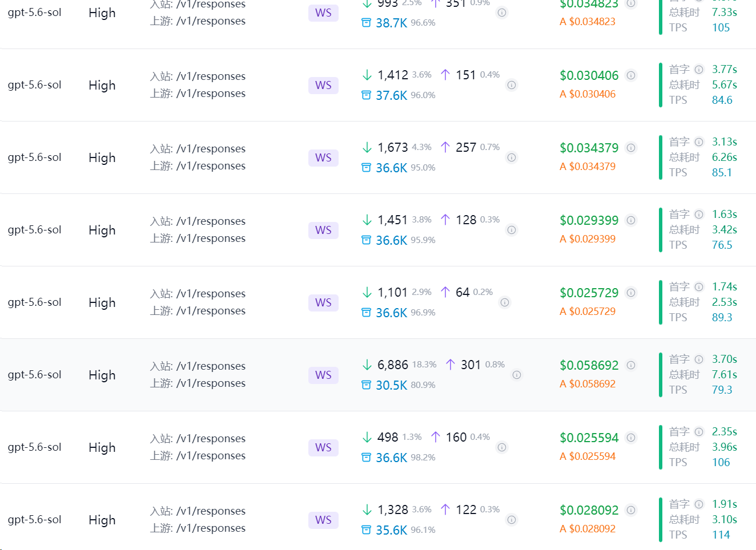
Task: Click 首字 info icon beside 3.77s
Action: 699,70
